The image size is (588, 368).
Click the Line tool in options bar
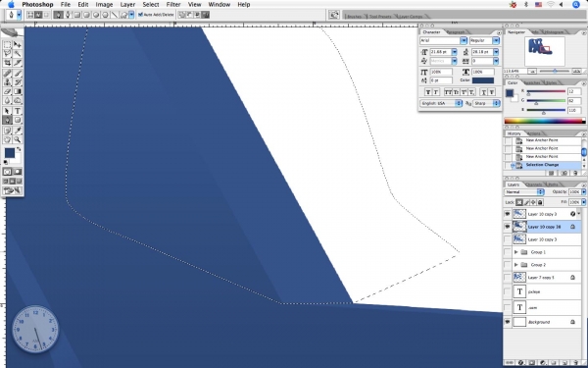[114, 15]
